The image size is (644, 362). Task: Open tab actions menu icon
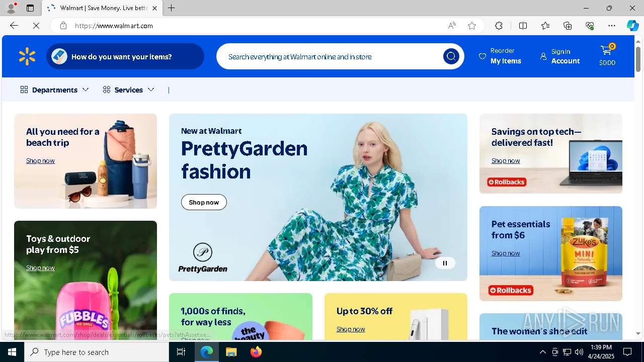pos(30,8)
